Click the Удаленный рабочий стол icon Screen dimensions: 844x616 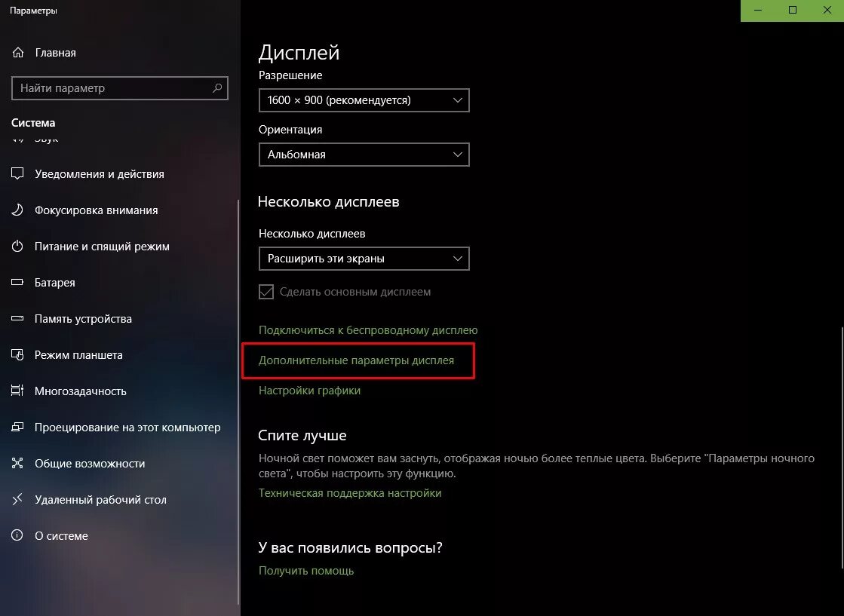point(18,499)
